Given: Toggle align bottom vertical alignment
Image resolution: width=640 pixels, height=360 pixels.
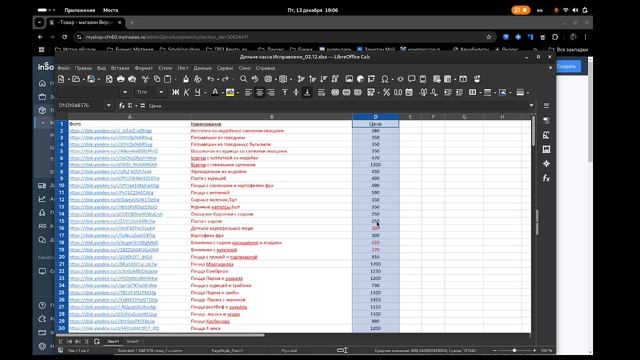Looking at the screenshot, I should [x=307, y=93].
